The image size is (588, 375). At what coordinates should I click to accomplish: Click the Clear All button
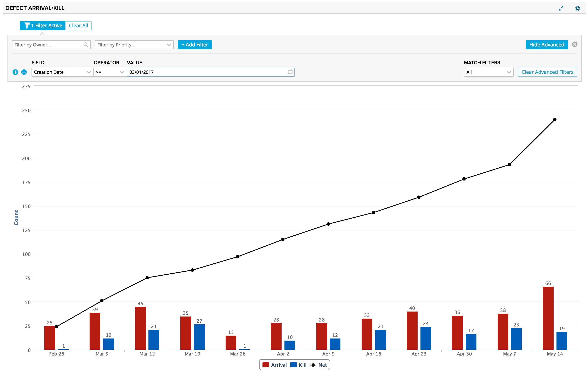(x=78, y=26)
